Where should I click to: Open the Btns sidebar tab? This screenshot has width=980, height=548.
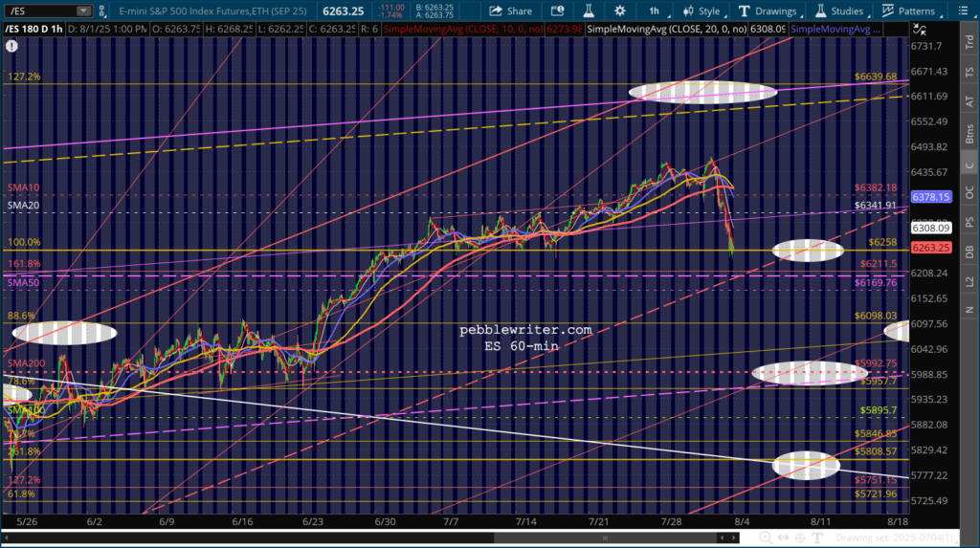pyautogui.click(x=969, y=134)
